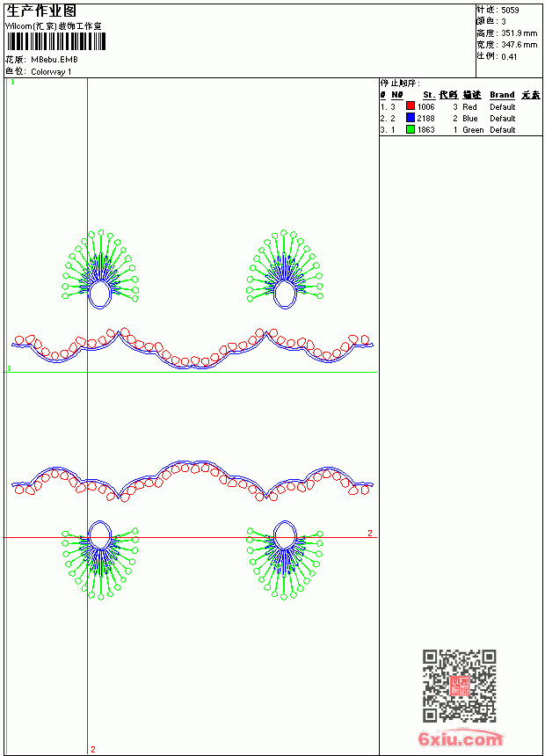
Task: Click the "Default" brand in the Red row
Action: [503, 107]
